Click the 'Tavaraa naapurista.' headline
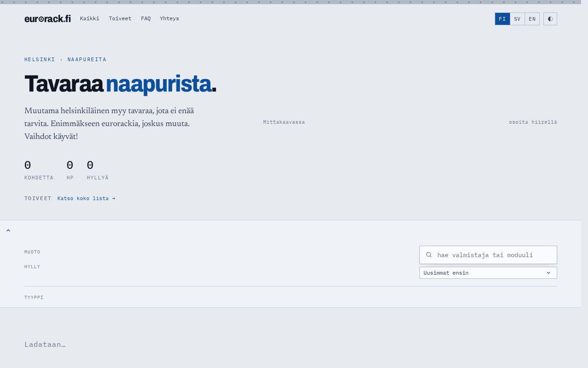The image size is (588, 368). [120, 84]
